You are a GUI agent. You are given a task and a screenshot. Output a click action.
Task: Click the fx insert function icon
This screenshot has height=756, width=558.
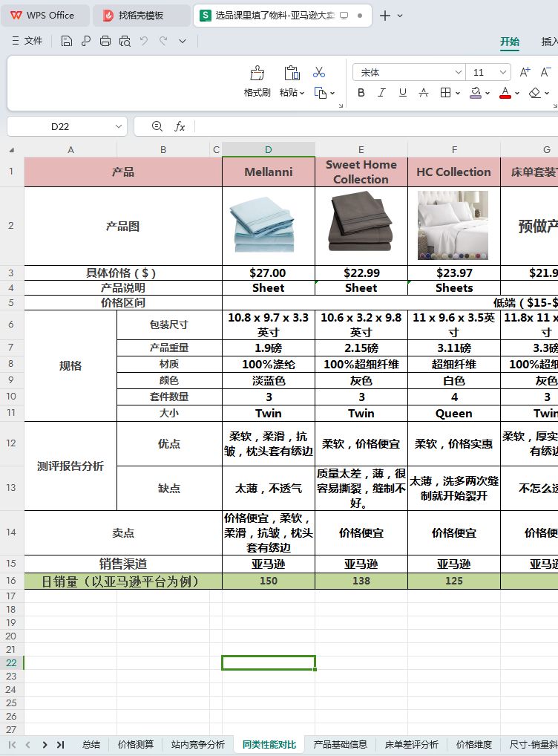tap(180, 126)
